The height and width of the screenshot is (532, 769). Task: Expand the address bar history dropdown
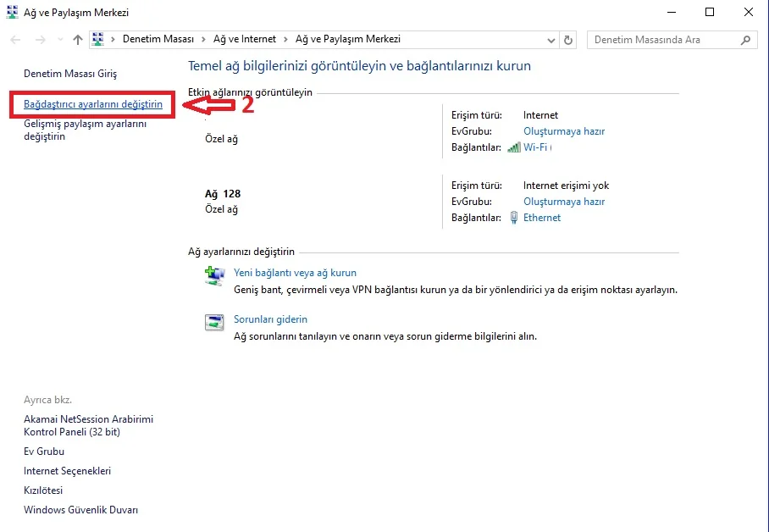(x=550, y=40)
